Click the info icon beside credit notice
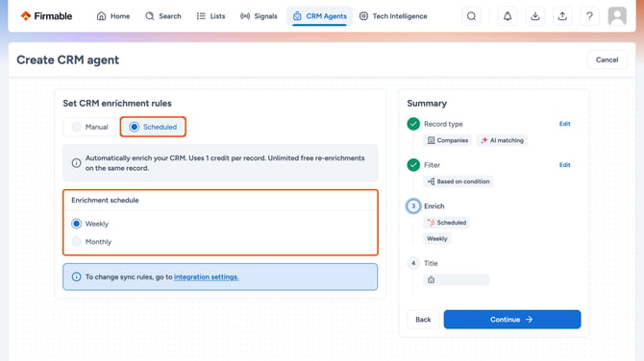644x361 pixels. click(76, 163)
